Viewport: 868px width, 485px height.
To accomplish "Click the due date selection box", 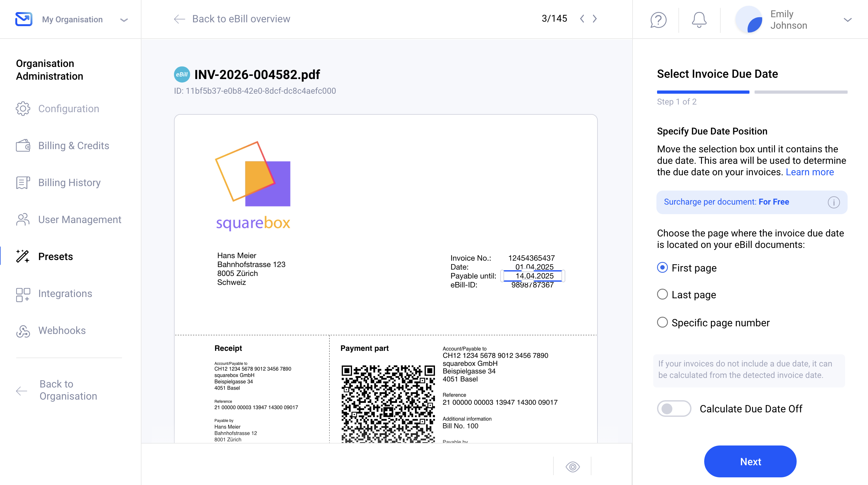I will (533, 276).
